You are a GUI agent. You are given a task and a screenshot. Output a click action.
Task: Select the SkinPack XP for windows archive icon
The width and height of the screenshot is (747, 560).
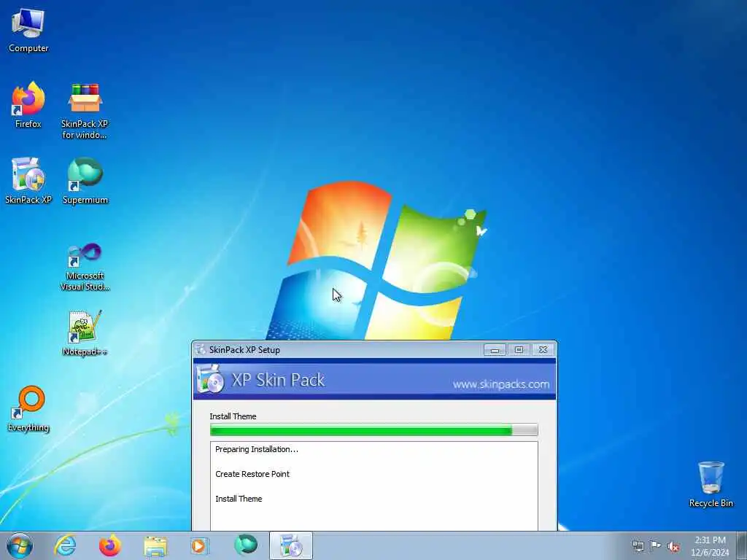85,111
